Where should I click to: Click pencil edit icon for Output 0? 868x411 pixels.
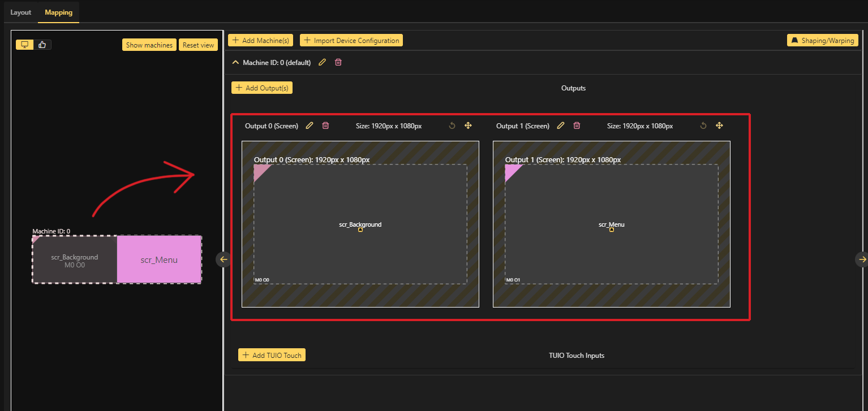tap(310, 126)
